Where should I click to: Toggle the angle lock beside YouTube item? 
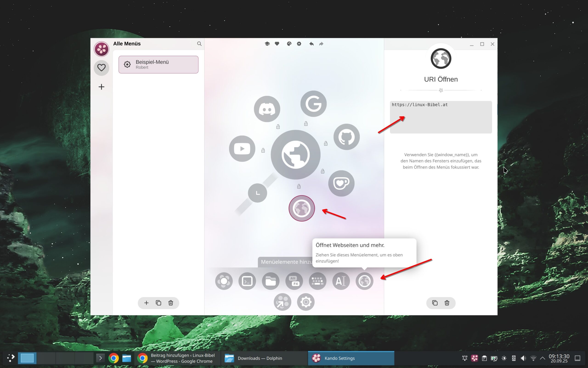(263, 150)
